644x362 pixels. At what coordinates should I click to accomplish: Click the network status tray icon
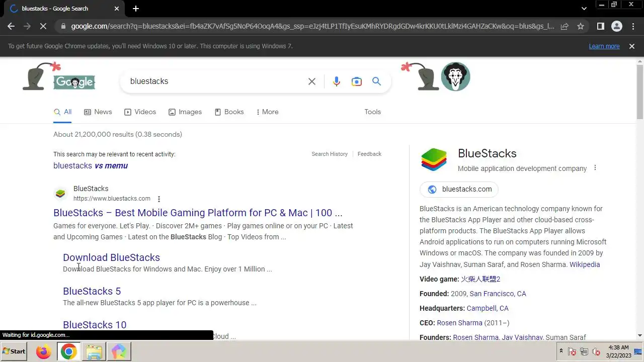tap(584, 351)
